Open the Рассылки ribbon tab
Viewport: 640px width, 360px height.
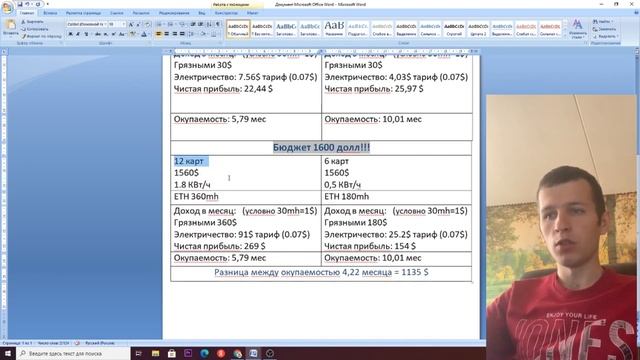[141, 13]
